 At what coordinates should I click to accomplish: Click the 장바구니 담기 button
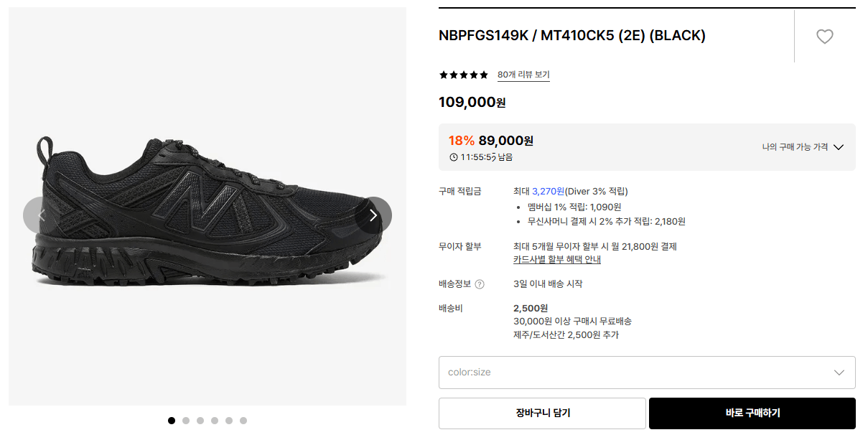pyautogui.click(x=542, y=413)
